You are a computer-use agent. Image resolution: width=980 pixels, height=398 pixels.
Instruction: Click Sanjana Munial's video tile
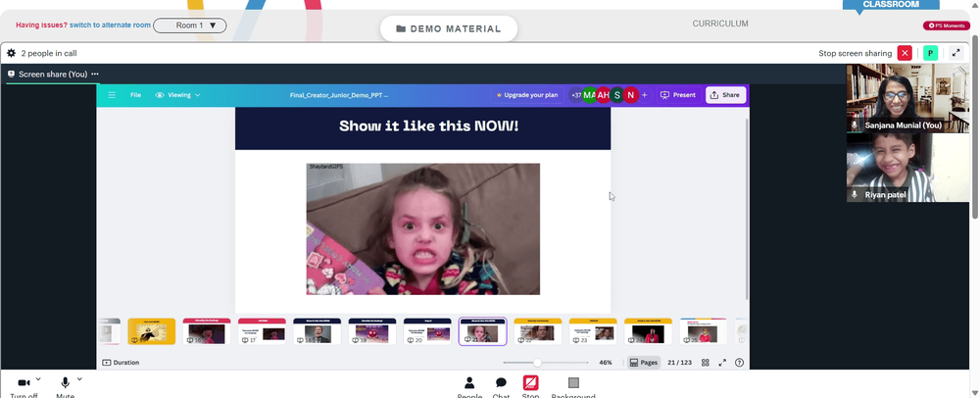(907, 98)
